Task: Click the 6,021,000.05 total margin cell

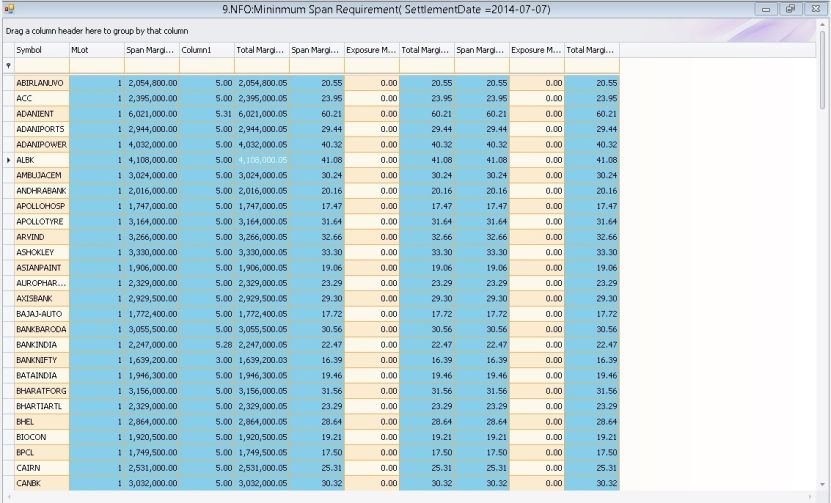Action: [262, 113]
